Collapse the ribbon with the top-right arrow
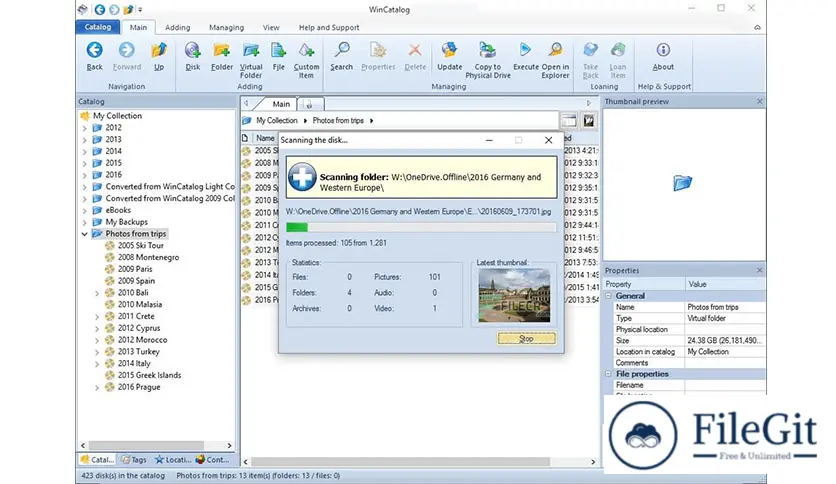Screen dimensions: 836x484 tap(757, 27)
